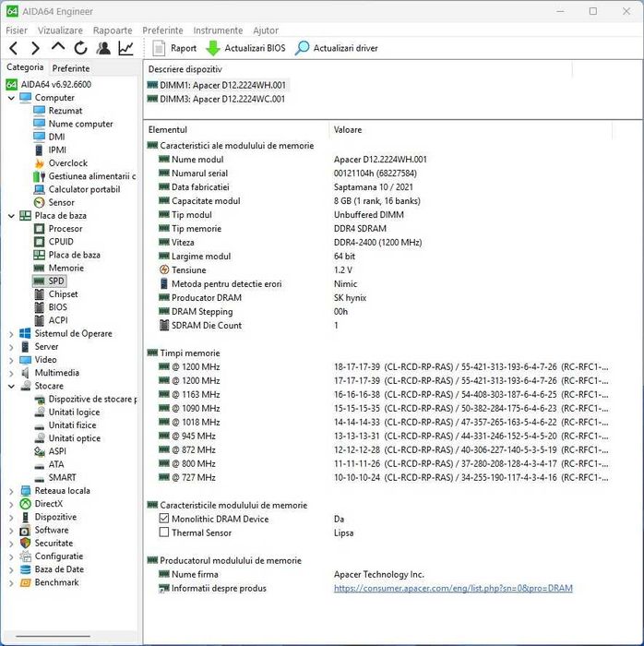Open the DMI tree item
The width and height of the screenshot is (644, 646).
(x=50, y=137)
